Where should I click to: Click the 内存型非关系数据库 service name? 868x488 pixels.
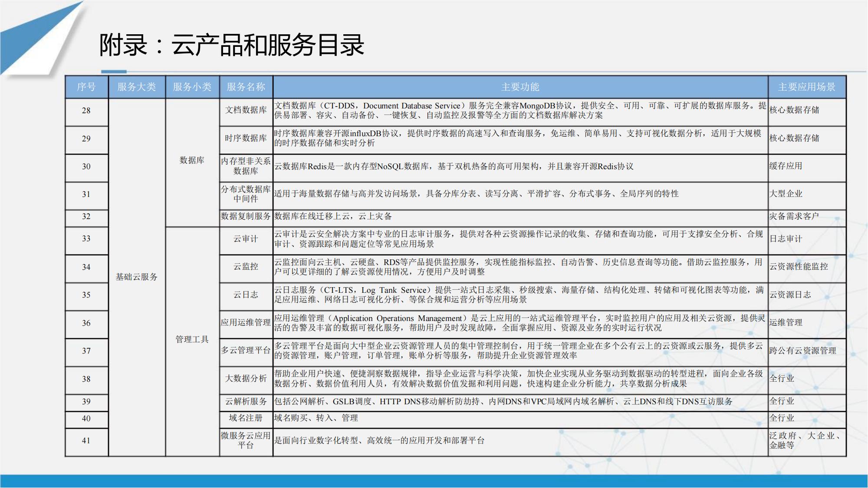click(246, 166)
